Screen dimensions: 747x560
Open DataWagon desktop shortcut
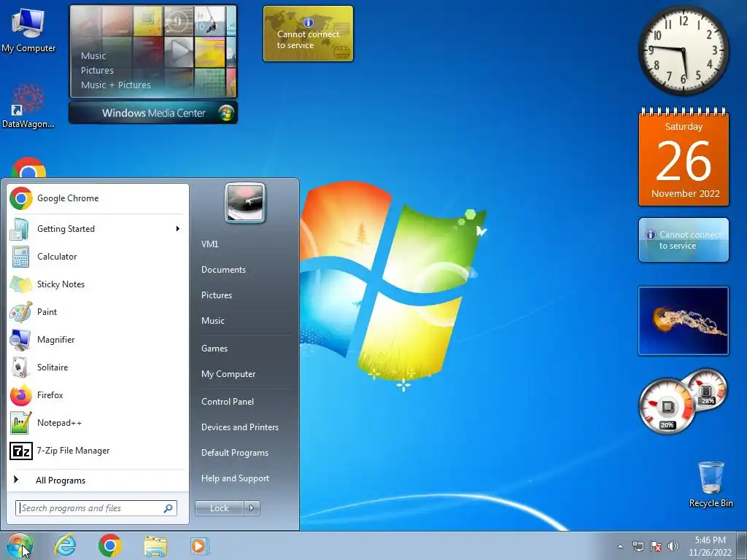click(x=28, y=106)
